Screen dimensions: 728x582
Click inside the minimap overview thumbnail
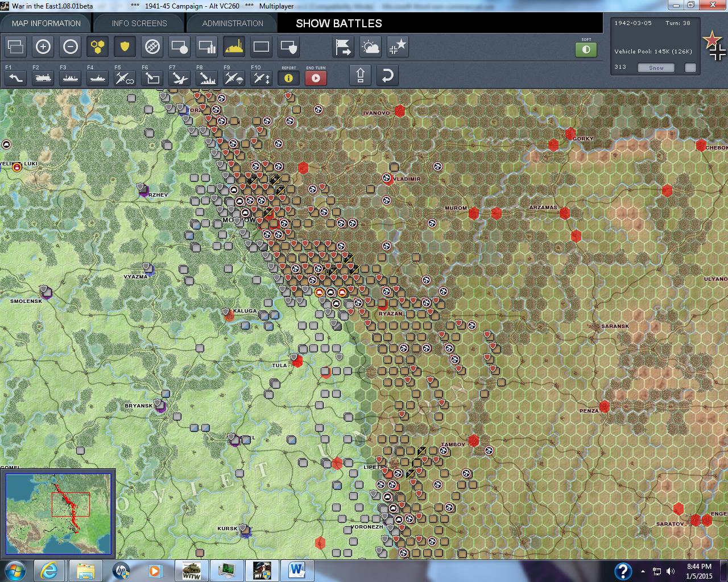pyautogui.click(x=59, y=514)
